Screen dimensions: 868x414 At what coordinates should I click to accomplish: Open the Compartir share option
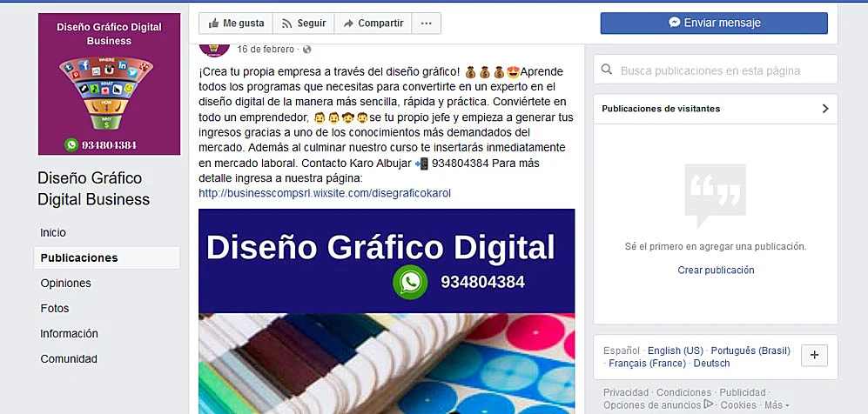click(373, 23)
